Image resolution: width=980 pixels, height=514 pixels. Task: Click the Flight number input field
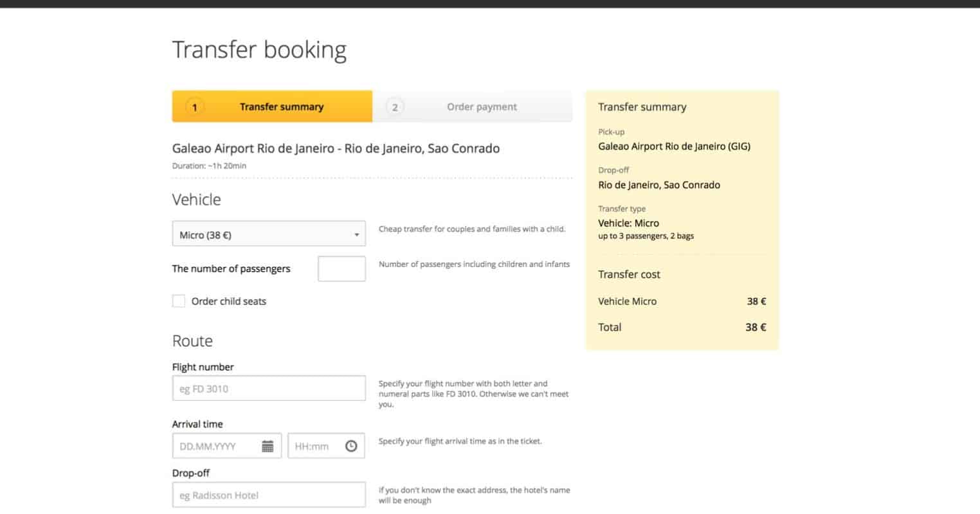269,389
